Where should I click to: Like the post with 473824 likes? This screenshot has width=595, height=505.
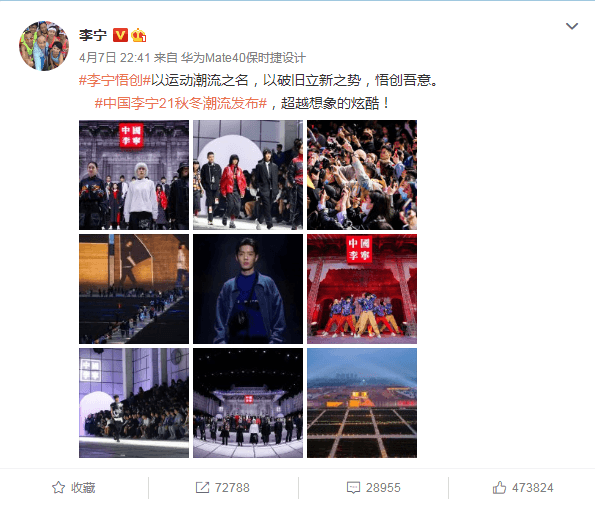click(523, 488)
